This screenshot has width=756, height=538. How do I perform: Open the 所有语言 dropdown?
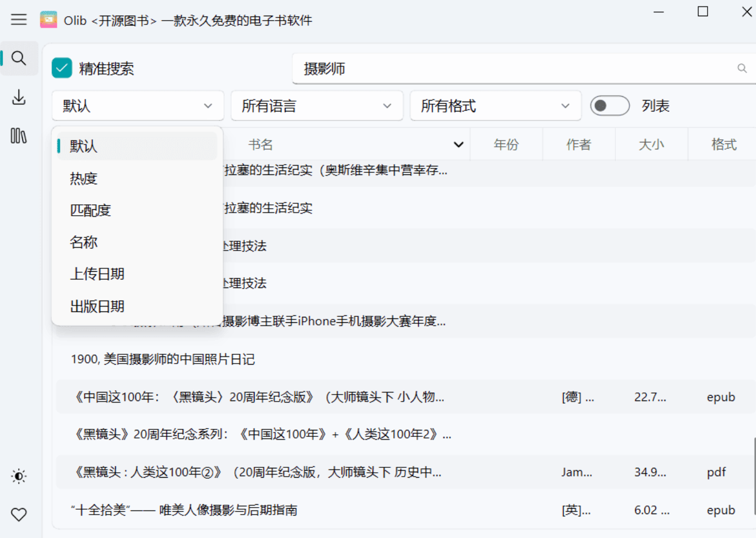click(x=317, y=105)
